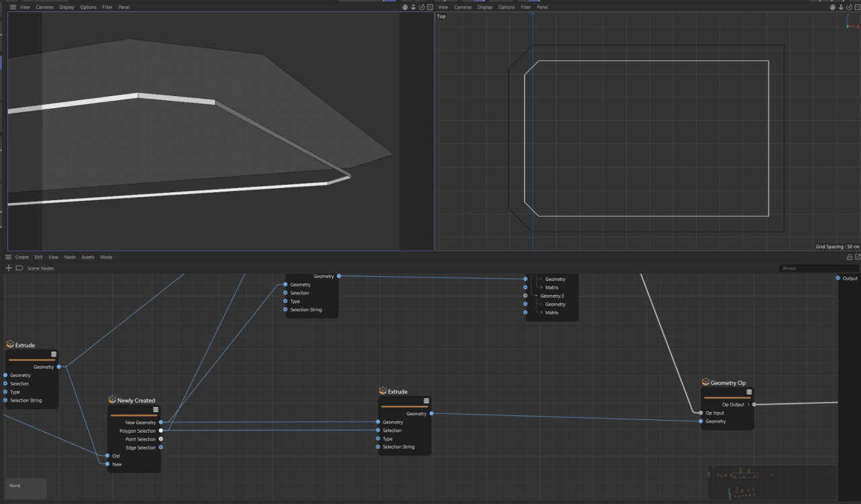This screenshot has width=861, height=504.
Task: Click the pan icon in the perspective viewport
Action: pyautogui.click(x=405, y=7)
